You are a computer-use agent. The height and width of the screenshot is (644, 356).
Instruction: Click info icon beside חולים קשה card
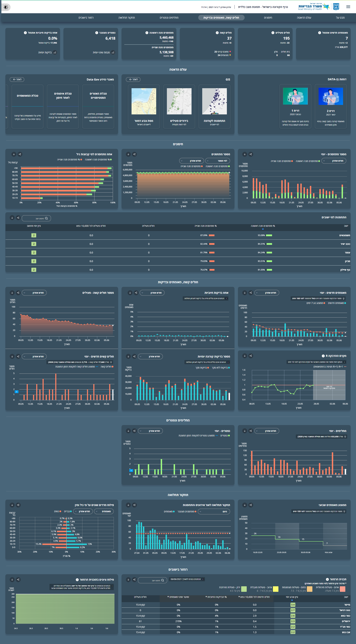coord(217,33)
